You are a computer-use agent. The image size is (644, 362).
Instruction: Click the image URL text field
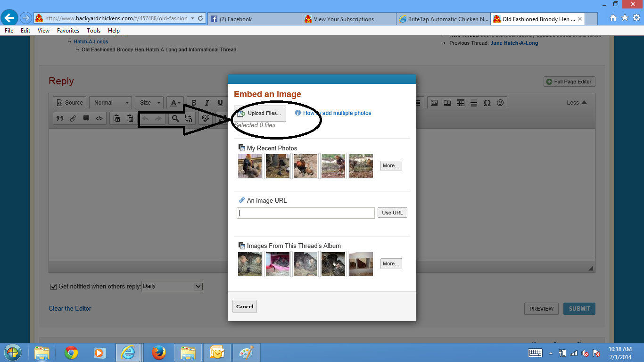(305, 213)
